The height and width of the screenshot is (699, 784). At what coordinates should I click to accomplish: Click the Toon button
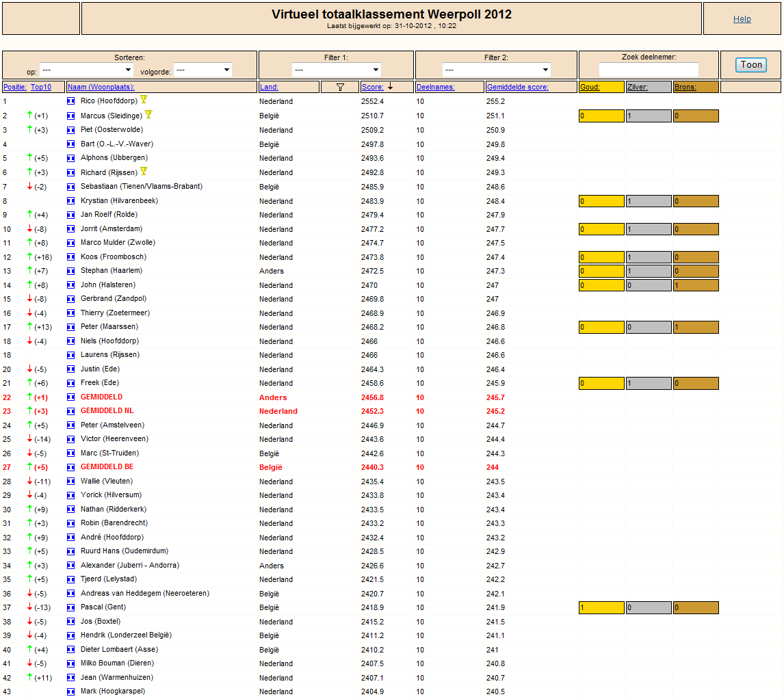coord(751,64)
